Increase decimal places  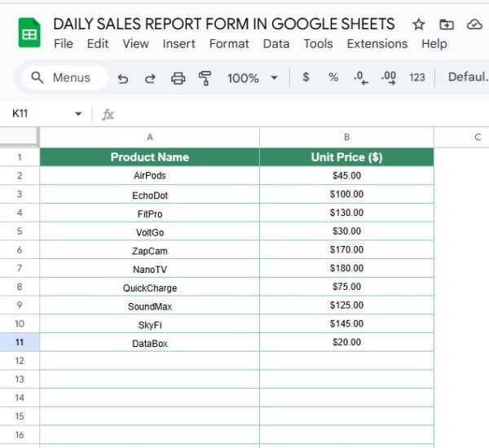(388, 77)
